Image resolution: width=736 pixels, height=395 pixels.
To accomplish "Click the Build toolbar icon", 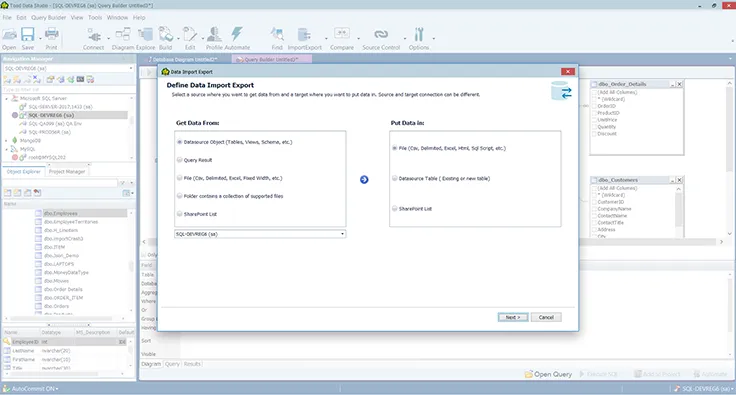I will pos(165,35).
